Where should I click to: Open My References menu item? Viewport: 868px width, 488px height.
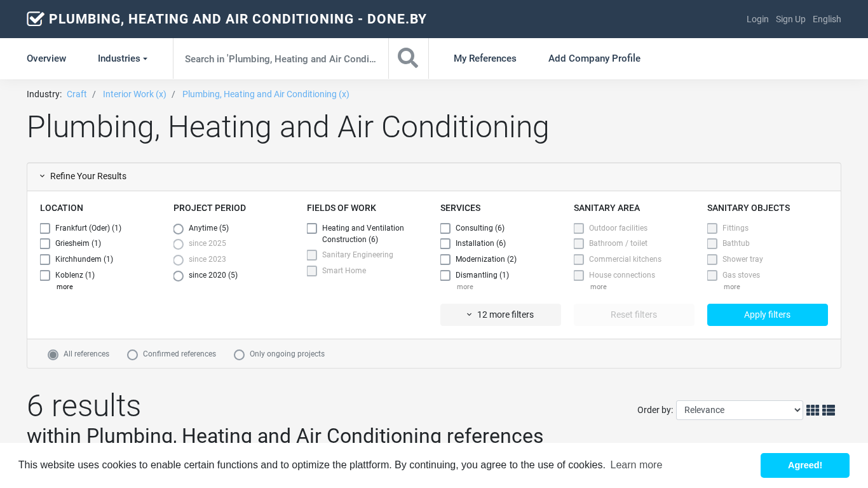(x=485, y=58)
